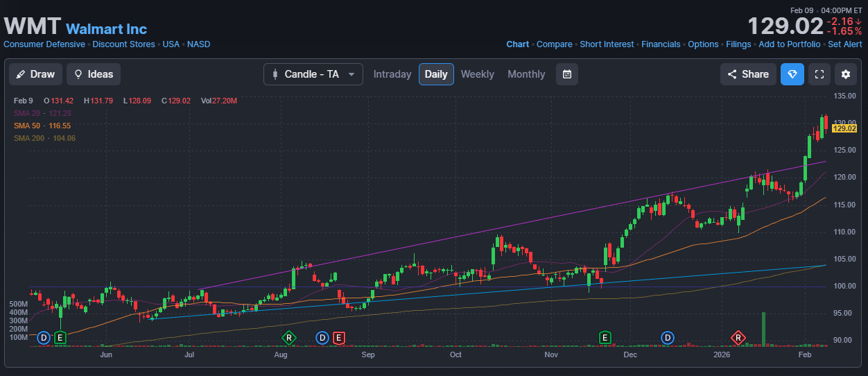Click the red R marker in January 2026
Screen dimensions: 868x376
point(738,338)
